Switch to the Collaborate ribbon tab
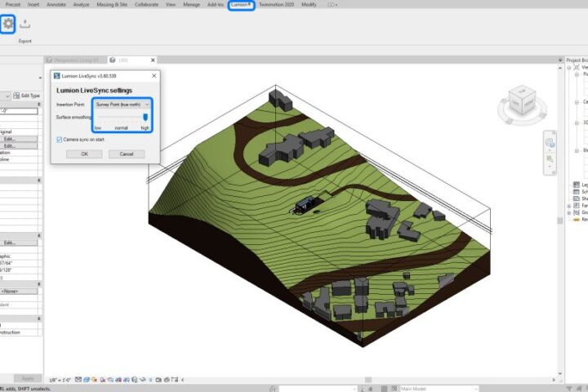Screen dimensions: 588x392 click(147, 5)
